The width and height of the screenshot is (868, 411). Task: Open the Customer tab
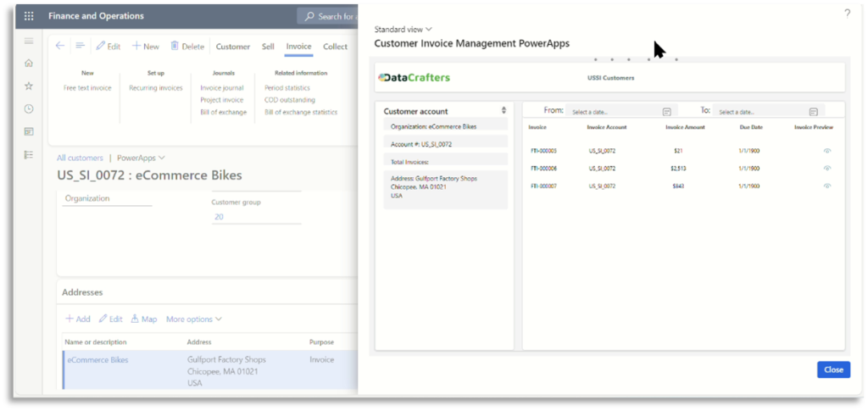tap(233, 47)
